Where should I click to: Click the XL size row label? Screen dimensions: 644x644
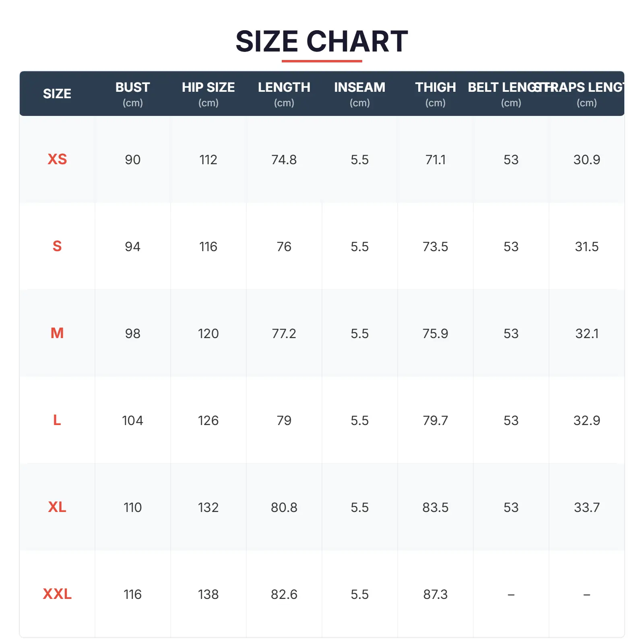click(57, 507)
